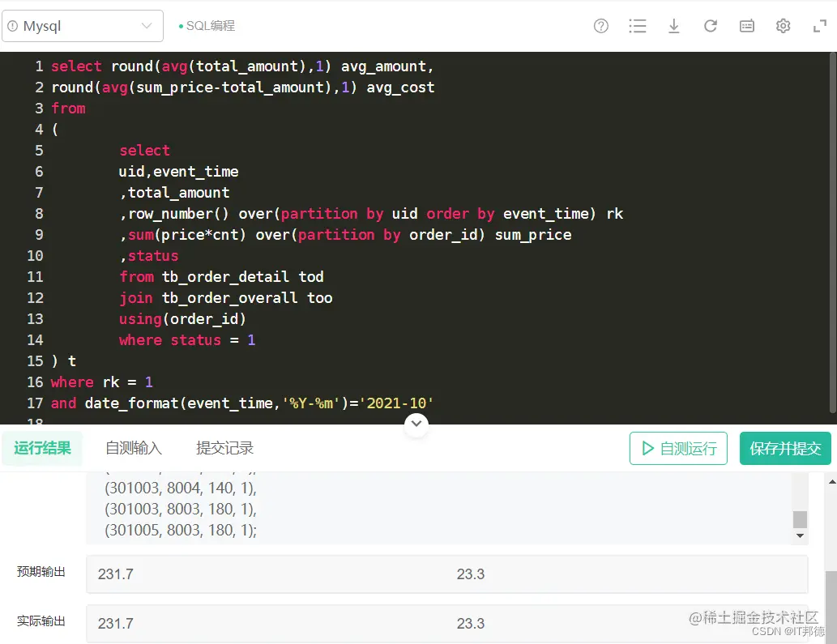Click actual output value 231.7

pyautogui.click(x=116, y=623)
